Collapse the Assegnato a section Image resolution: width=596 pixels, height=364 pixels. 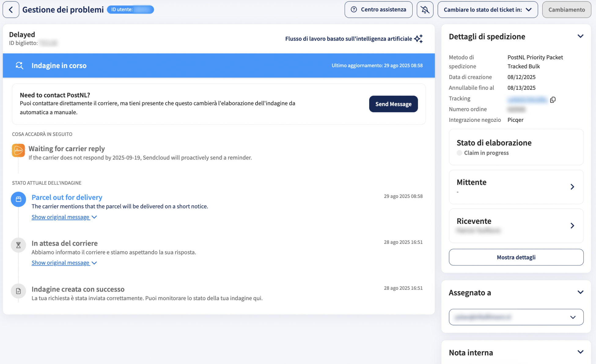point(580,292)
